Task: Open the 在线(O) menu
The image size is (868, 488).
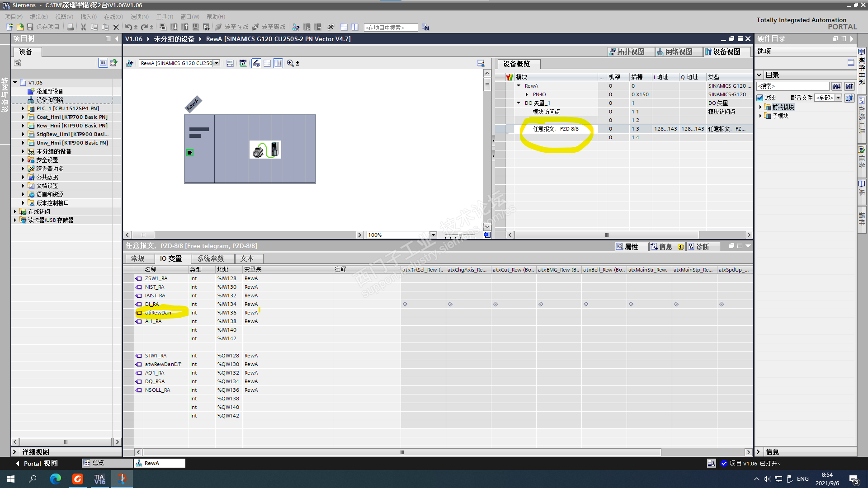Action: point(113,17)
